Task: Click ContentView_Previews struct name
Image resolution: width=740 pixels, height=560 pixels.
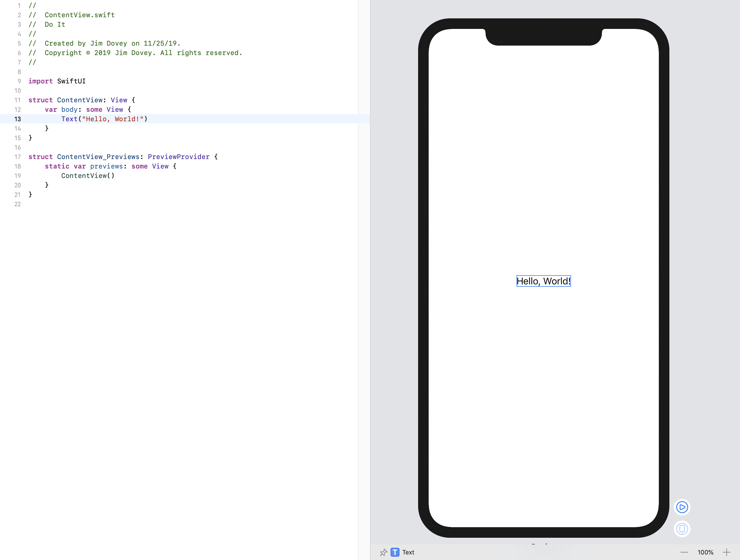Action: click(98, 157)
